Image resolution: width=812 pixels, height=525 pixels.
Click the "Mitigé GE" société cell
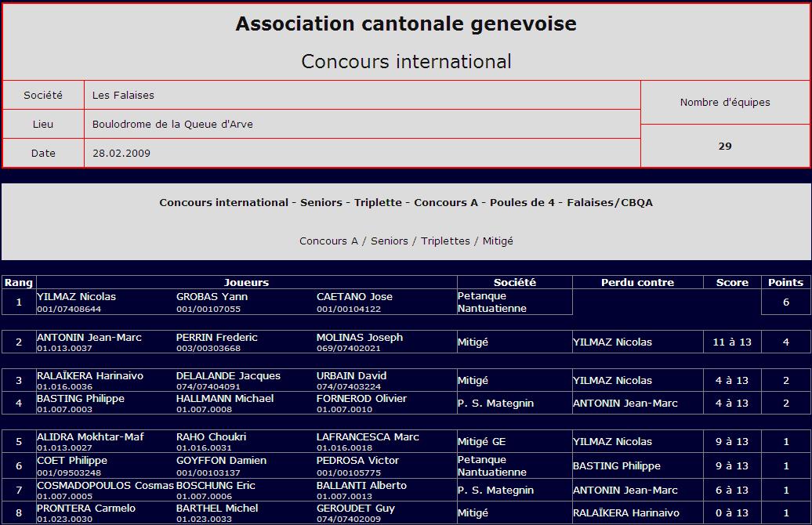(482, 442)
